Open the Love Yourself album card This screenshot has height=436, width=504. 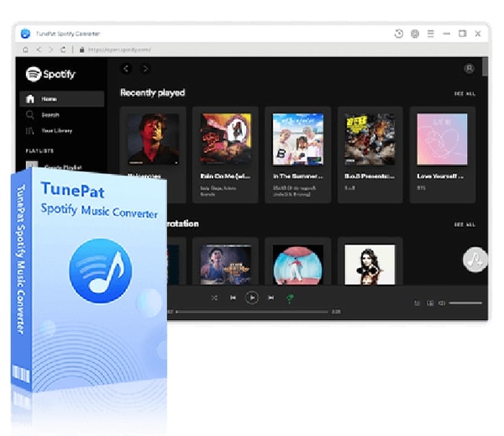443,155
